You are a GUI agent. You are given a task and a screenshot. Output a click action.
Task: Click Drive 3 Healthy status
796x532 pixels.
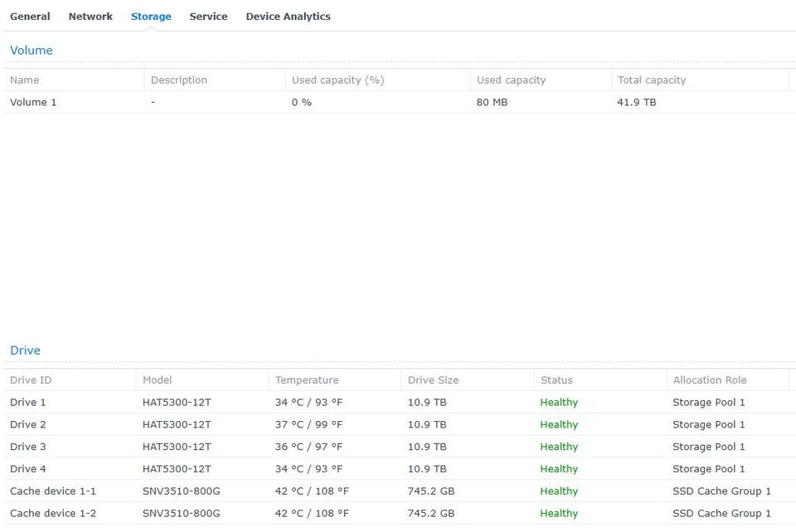tap(559, 447)
